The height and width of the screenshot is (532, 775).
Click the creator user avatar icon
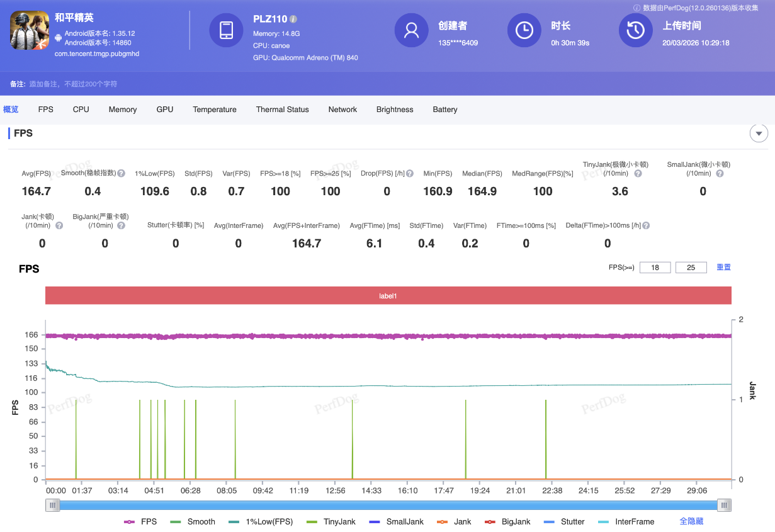tap(412, 30)
